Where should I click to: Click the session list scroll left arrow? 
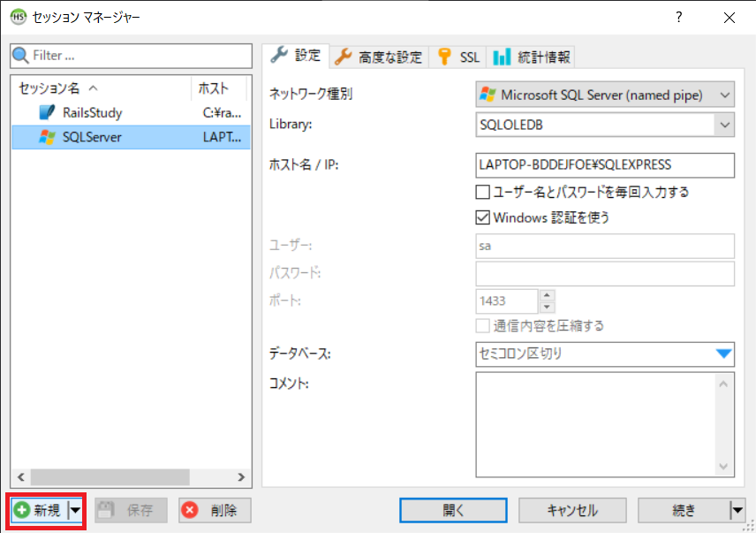pos(20,477)
